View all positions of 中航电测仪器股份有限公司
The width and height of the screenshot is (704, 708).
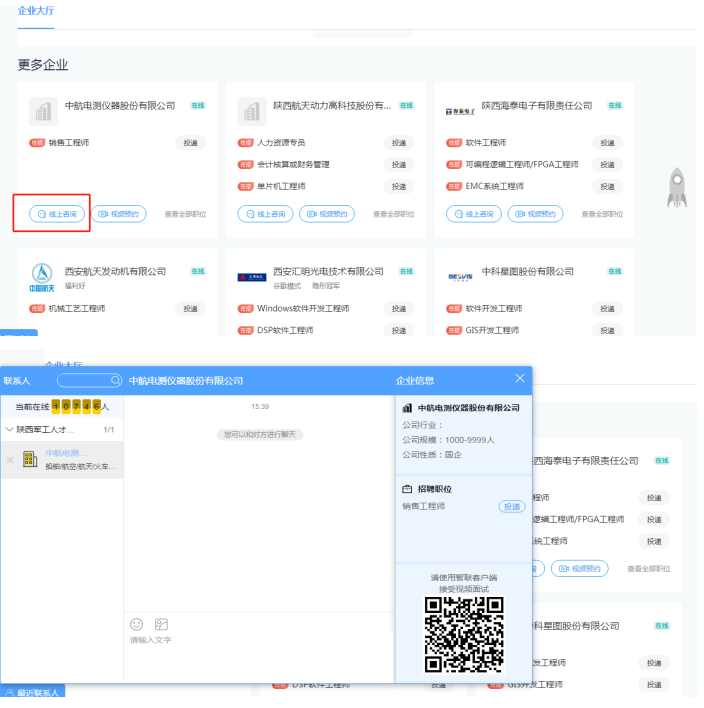[x=187, y=216]
